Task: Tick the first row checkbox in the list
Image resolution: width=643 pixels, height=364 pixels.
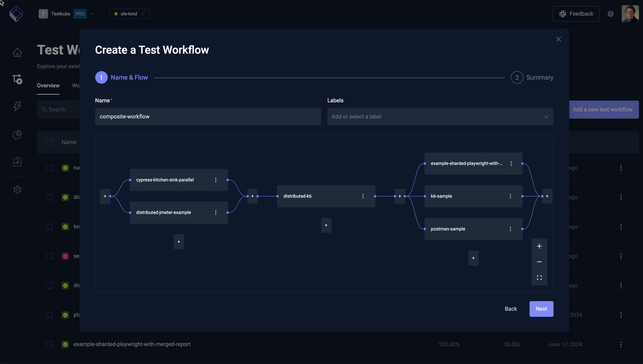Action: 49,168
